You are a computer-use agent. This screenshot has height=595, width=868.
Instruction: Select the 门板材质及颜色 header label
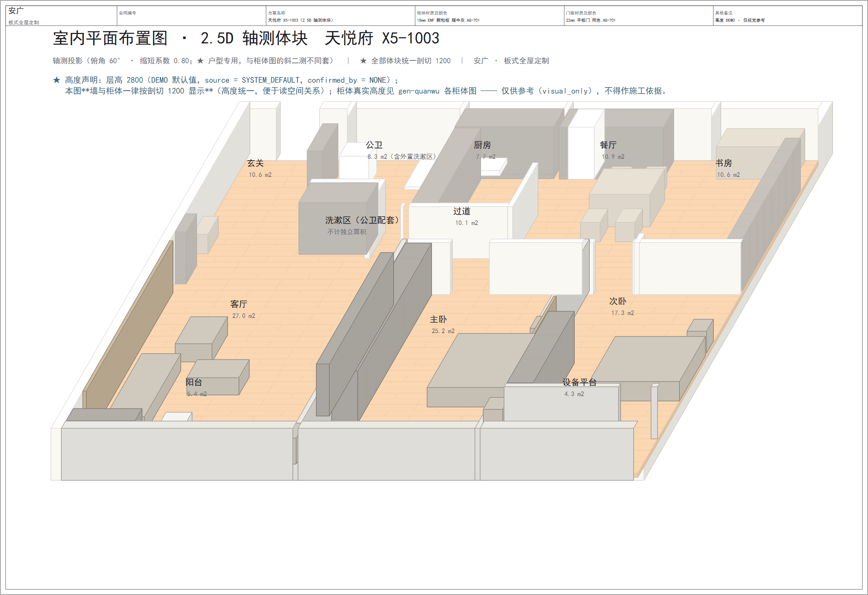pos(581,13)
